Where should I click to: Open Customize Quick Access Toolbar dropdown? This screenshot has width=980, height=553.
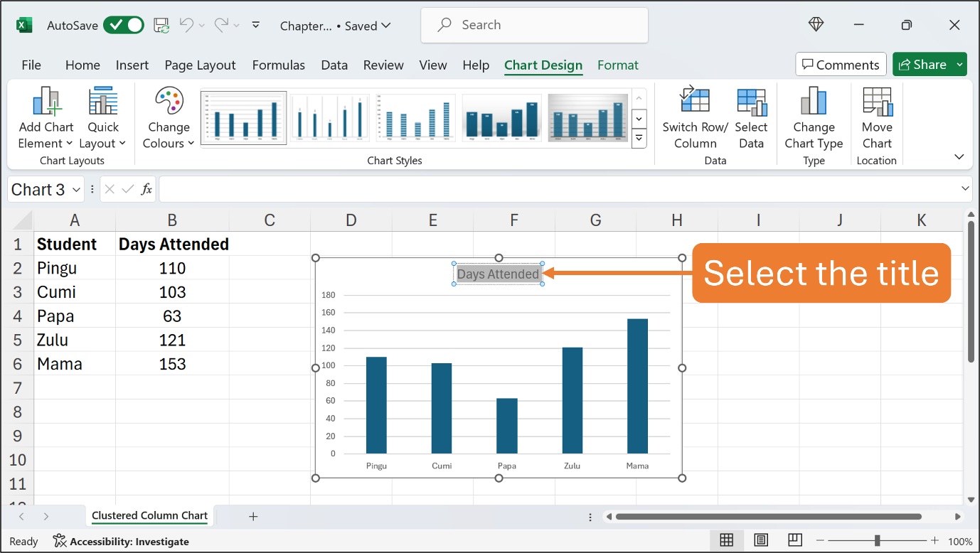pos(256,26)
